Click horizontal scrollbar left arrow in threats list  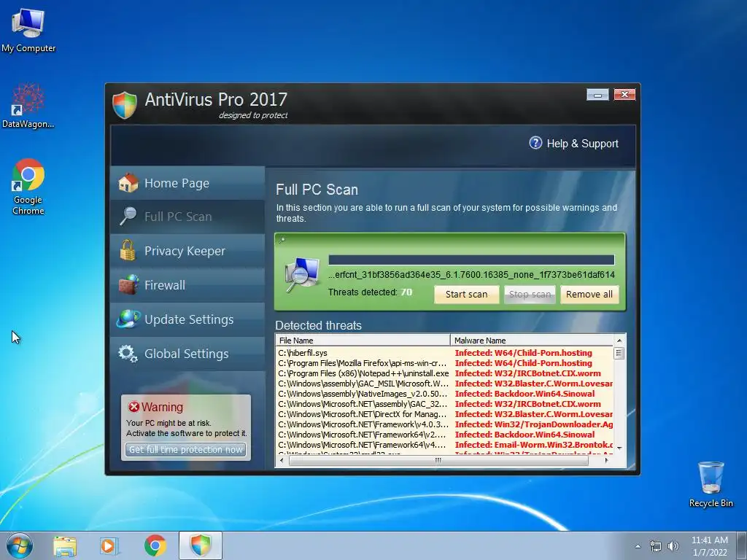tap(282, 461)
